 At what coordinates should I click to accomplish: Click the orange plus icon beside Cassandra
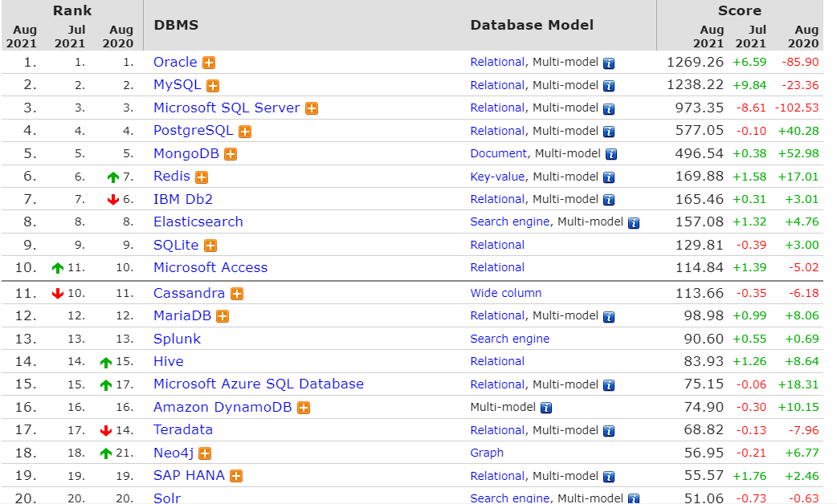point(237,294)
